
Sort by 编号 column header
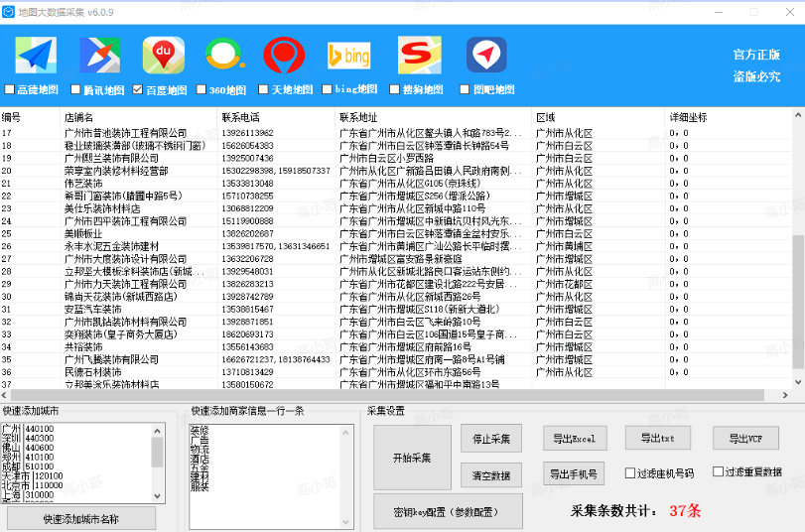pyautogui.click(x=30, y=117)
